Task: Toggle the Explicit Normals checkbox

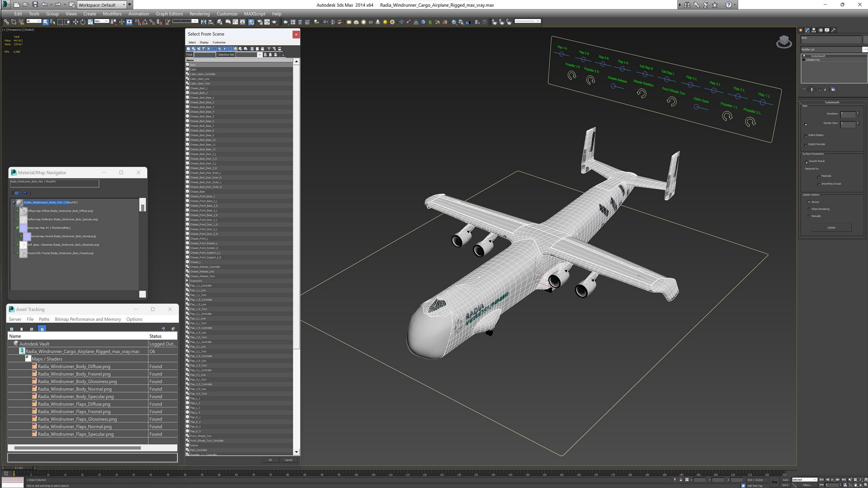Action: pos(806,145)
